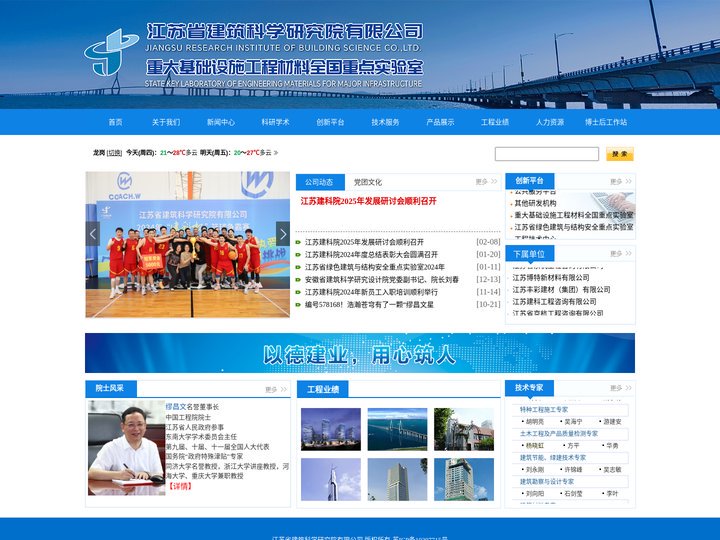720x540 pixels.
Task: Select the 公司动态 tab
Action: tap(320, 182)
